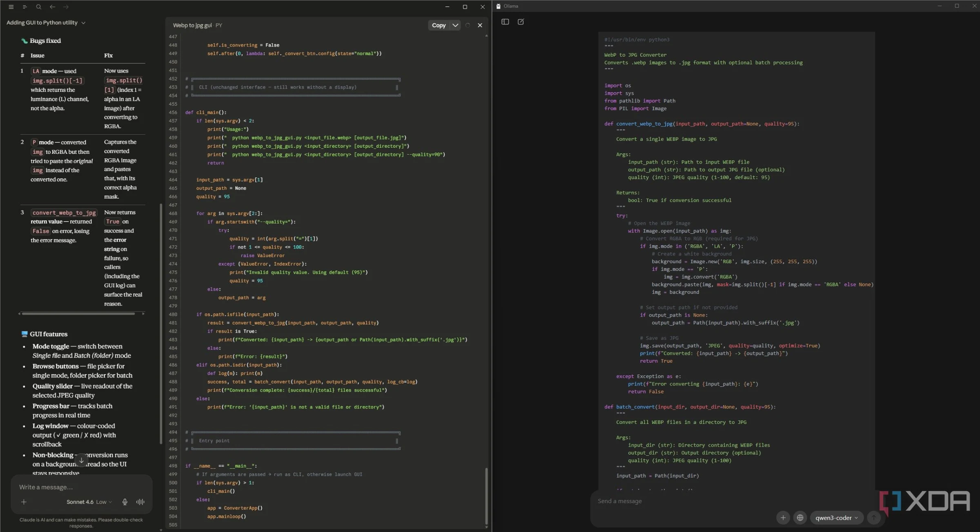The image size is (980, 532).
Task: Add a file with Ollama's plus button
Action: click(x=783, y=518)
